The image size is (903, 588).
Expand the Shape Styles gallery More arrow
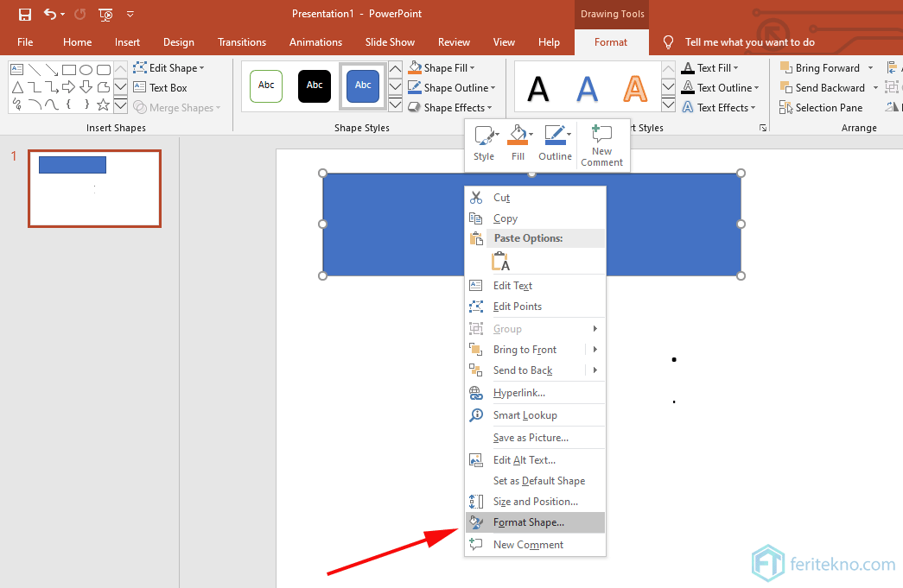[x=395, y=104]
